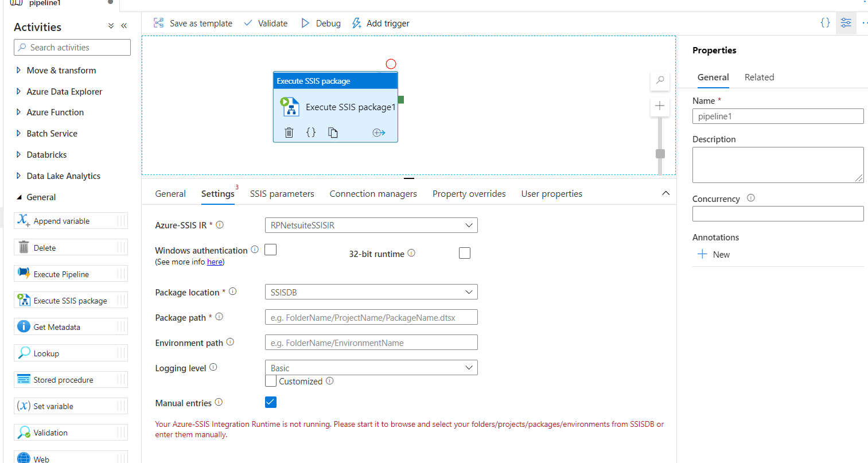This screenshot has height=463, width=868.
Task: Select the Lookup activity
Action: (71, 353)
